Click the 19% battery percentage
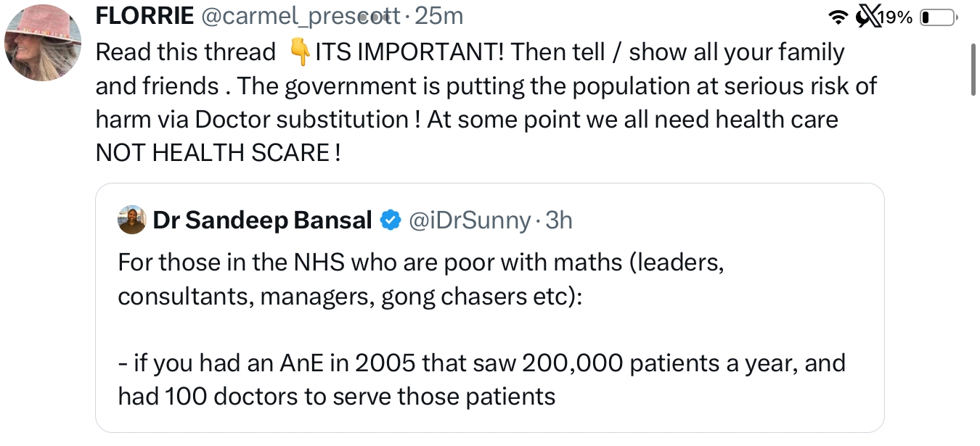 tap(895, 17)
